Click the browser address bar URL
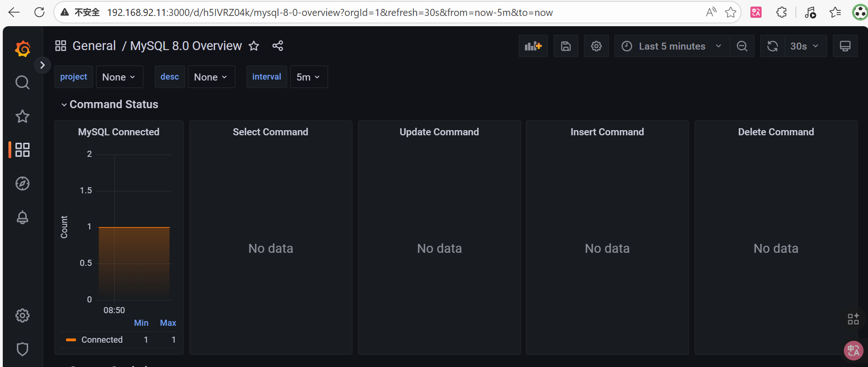Screen dimensions: 868x367 [329, 13]
